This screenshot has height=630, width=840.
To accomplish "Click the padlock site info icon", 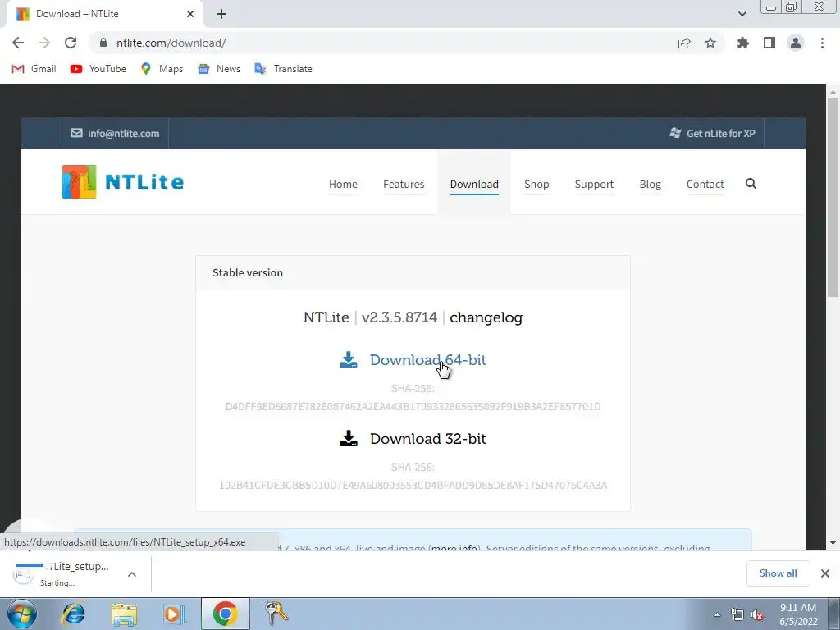I will click(x=103, y=43).
